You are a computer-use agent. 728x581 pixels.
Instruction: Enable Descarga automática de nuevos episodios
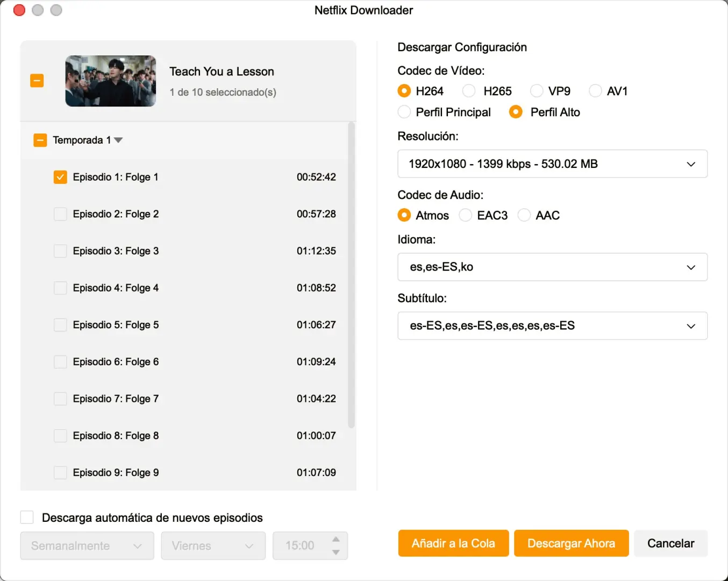pos(27,518)
